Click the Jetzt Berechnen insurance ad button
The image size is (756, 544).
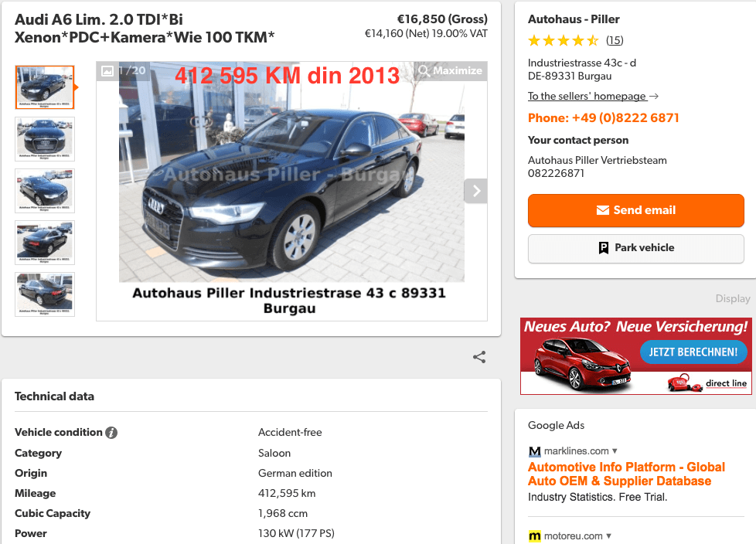coord(693,352)
